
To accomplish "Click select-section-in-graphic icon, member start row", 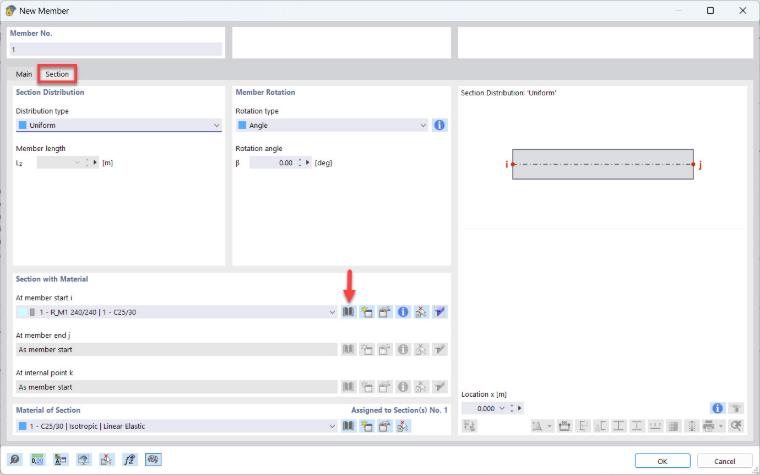I will tap(421, 312).
